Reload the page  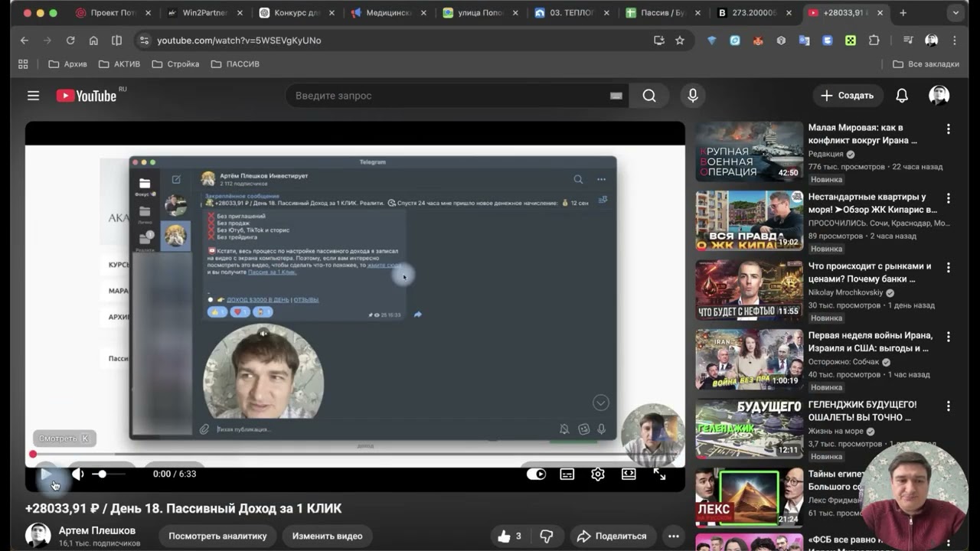point(70,41)
